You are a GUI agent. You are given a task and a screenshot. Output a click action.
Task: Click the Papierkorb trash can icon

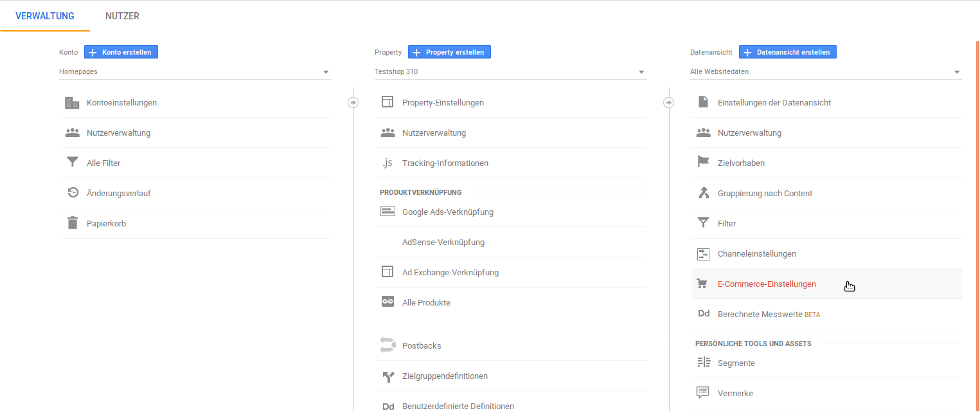(x=72, y=223)
